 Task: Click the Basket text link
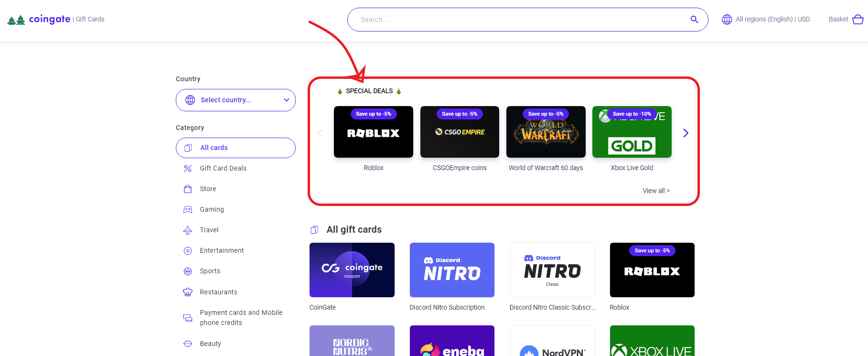(x=838, y=20)
